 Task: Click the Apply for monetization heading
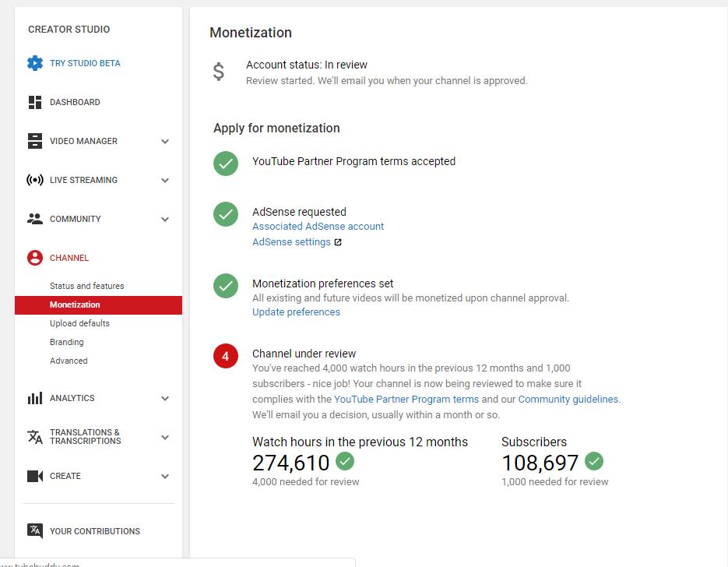coord(276,129)
